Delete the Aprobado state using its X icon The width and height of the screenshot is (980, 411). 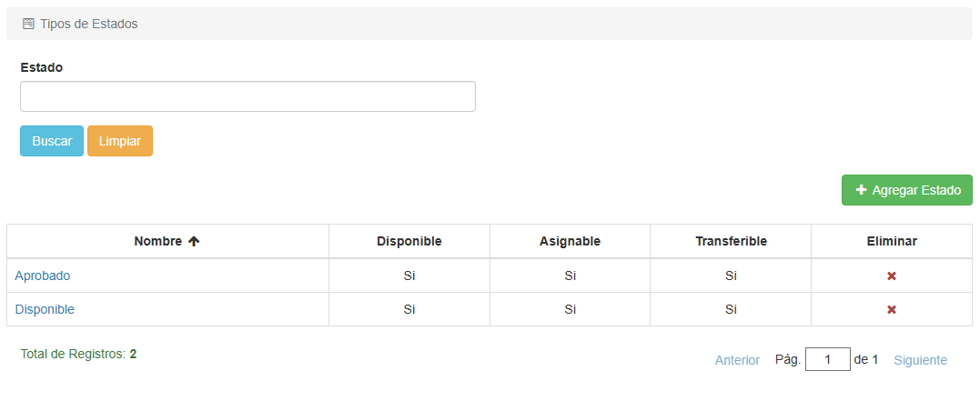(892, 276)
